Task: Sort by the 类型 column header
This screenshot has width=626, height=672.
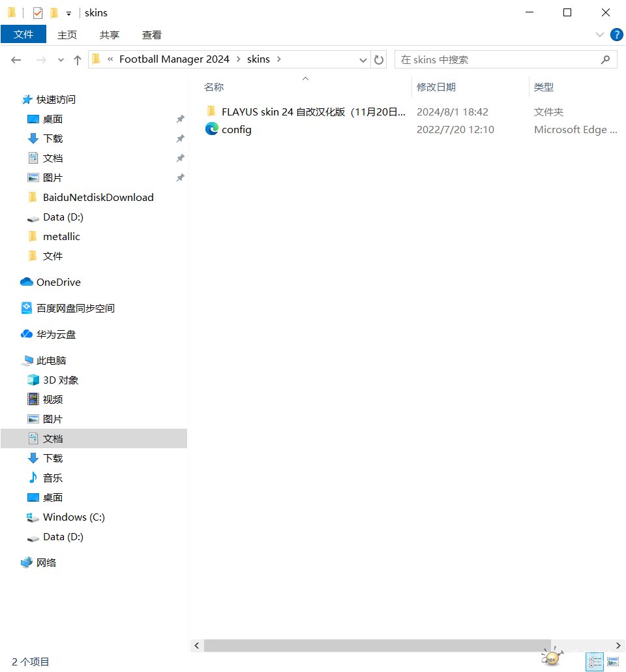Action: pos(544,87)
